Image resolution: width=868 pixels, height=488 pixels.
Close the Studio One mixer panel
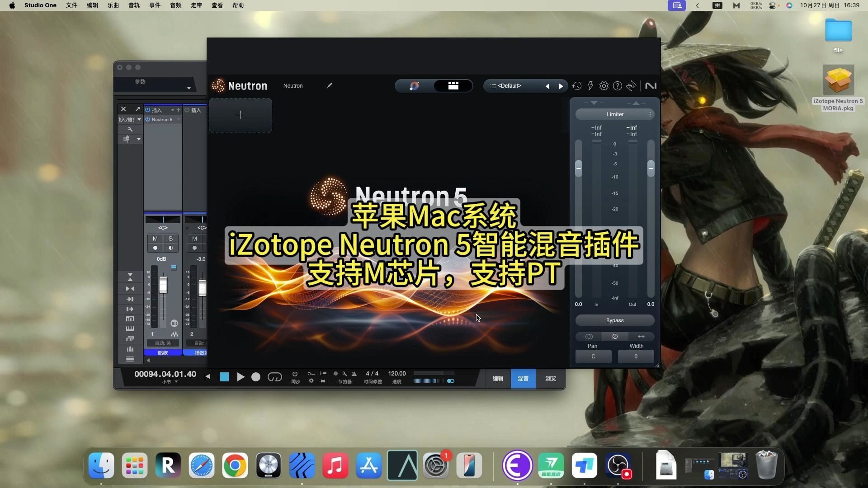pyautogui.click(x=123, y=109)
